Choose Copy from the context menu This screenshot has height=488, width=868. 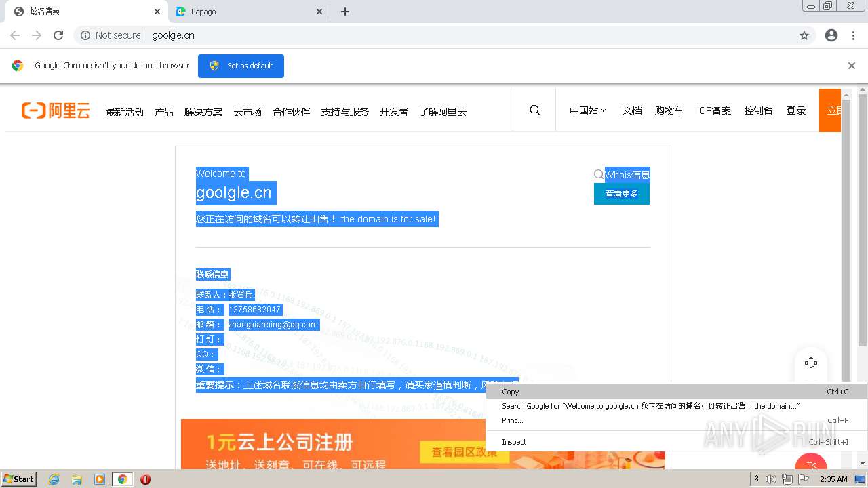[677, 392]
